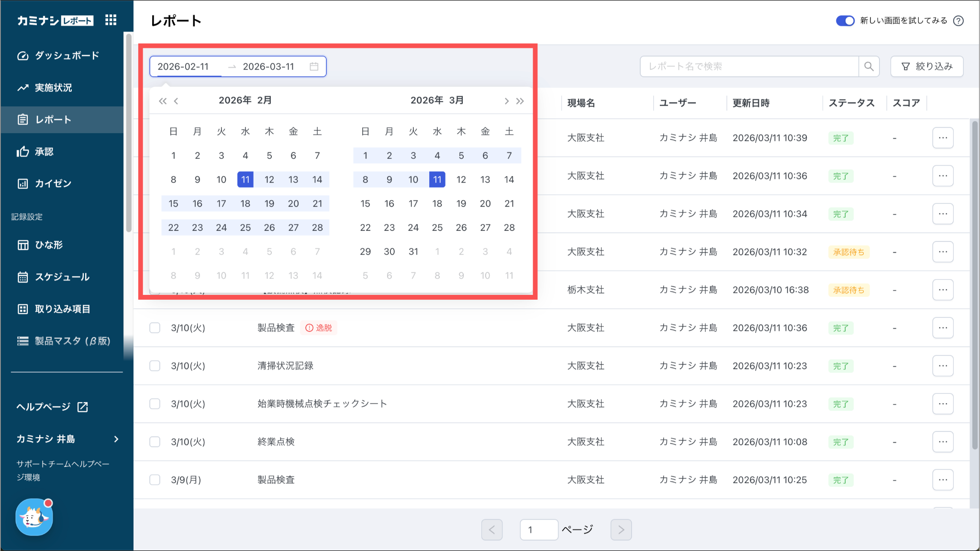Screen dimensions: 980x551
Task: Select February 20 in the calendar
Action: click(x=293, y=203)
